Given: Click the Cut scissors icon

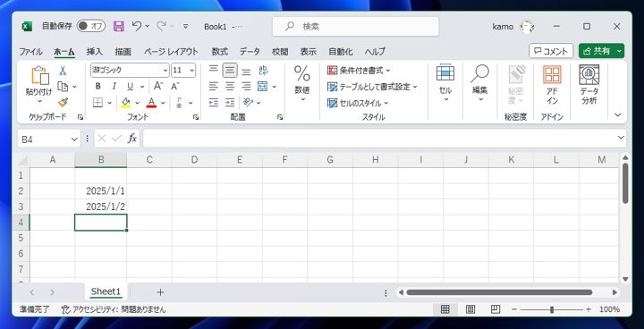Looking at the screenshot, I should pos(63,71).
